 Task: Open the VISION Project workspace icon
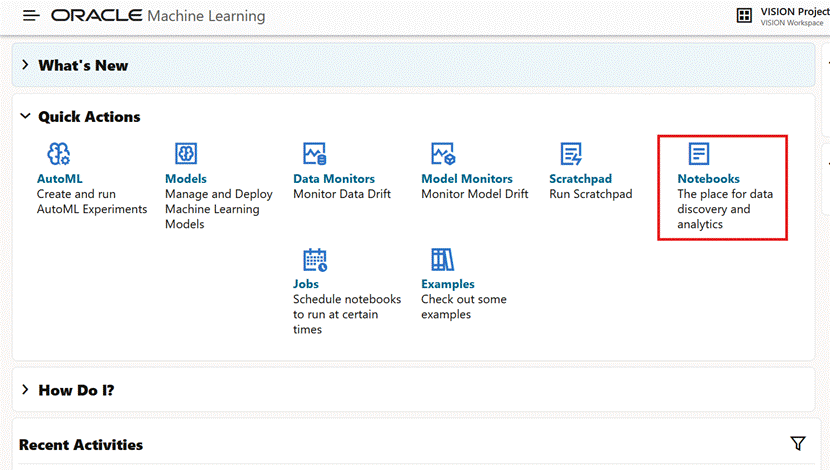point(744,16)
